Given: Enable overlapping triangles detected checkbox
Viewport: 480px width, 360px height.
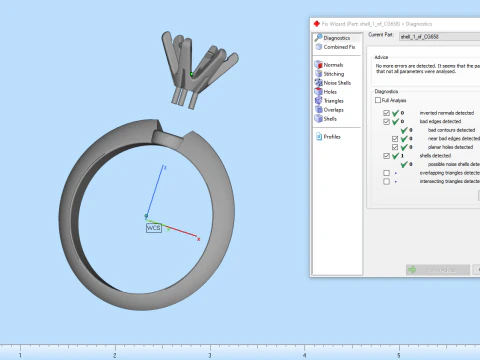Looking at the screenshot, I should tap(386, 173).
